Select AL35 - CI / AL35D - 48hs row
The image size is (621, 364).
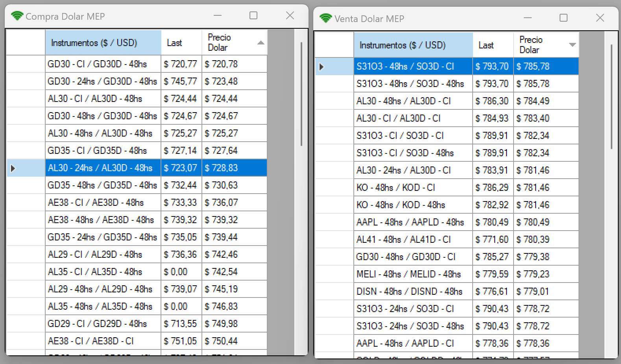coord(137,272)
